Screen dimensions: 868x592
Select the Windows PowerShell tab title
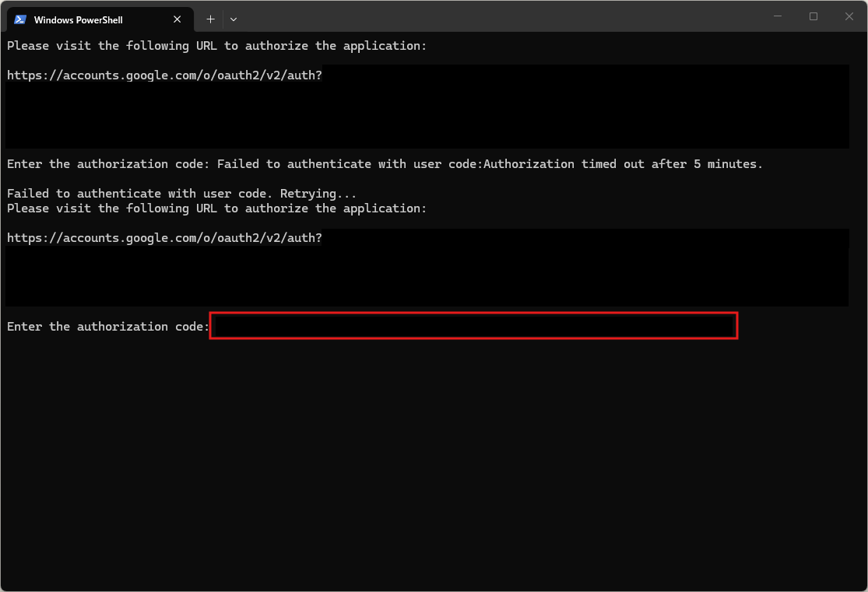(78, 19)
